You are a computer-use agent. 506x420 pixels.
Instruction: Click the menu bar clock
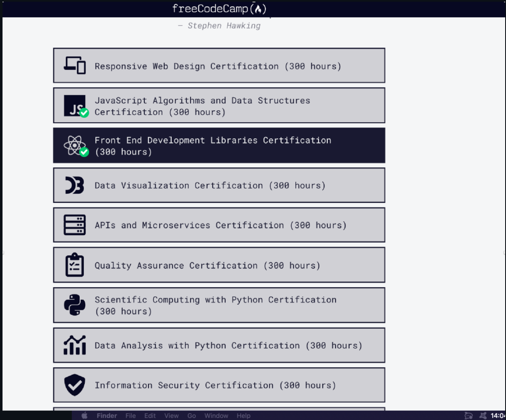click(x=498, y=416)
